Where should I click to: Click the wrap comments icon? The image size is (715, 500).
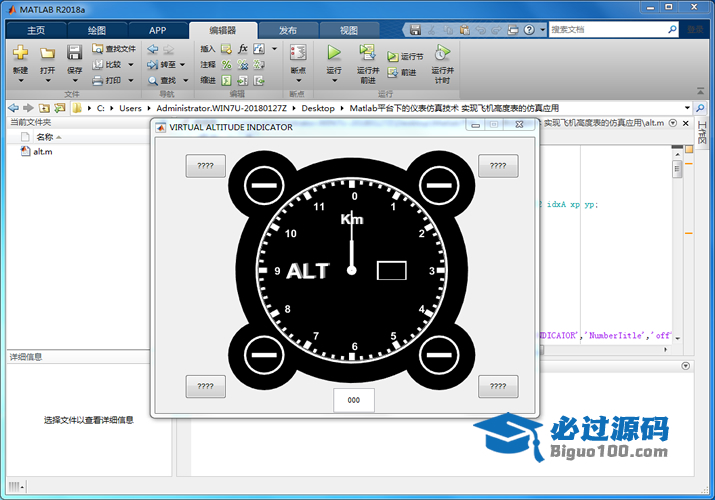(x=259, y=65)
